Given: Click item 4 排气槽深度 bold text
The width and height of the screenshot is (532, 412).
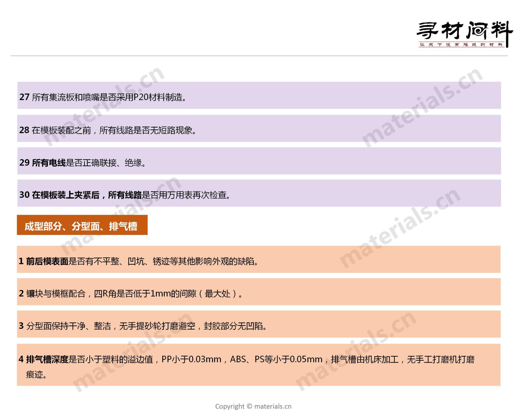Looking at the screenshot, I should pyautogui.click(x=47, y=359).
